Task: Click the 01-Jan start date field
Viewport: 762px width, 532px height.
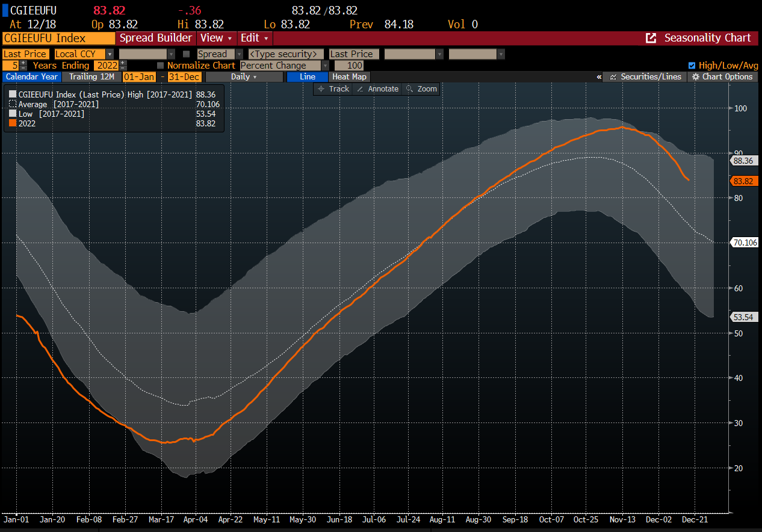Action: [138, 76]
